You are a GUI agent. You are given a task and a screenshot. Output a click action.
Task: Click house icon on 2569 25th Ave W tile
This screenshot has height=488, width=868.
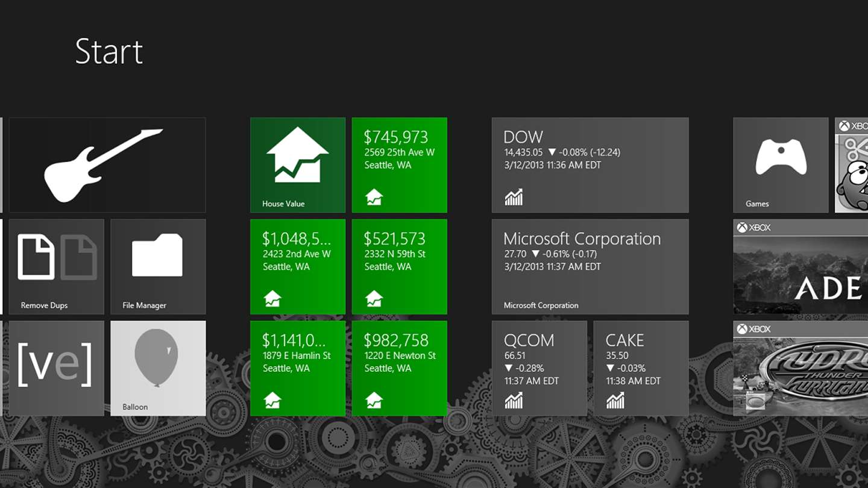(374, 197)
